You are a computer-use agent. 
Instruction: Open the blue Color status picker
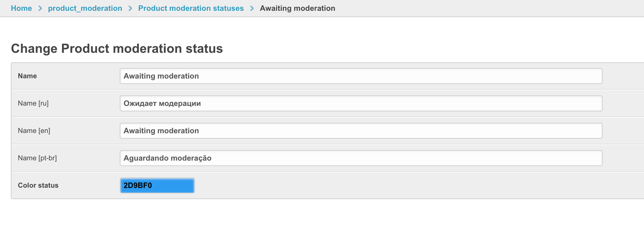(157, 185)
